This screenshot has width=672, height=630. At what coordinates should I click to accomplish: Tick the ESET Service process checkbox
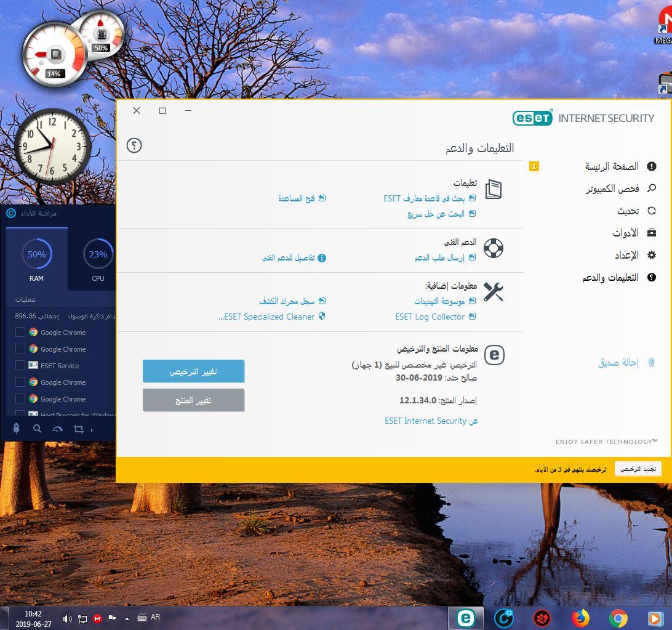(x=20, y=365)
